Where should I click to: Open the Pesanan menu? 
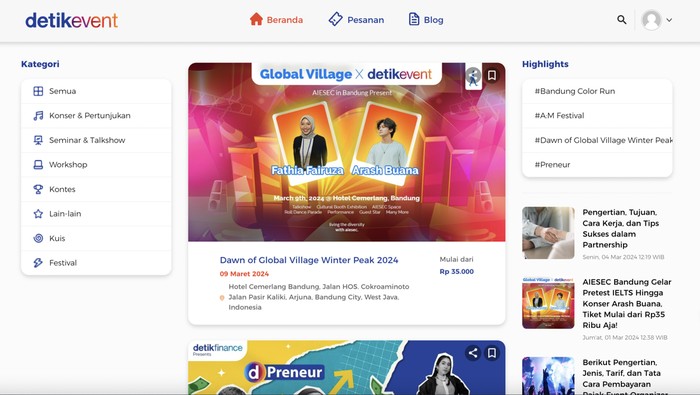356,20
